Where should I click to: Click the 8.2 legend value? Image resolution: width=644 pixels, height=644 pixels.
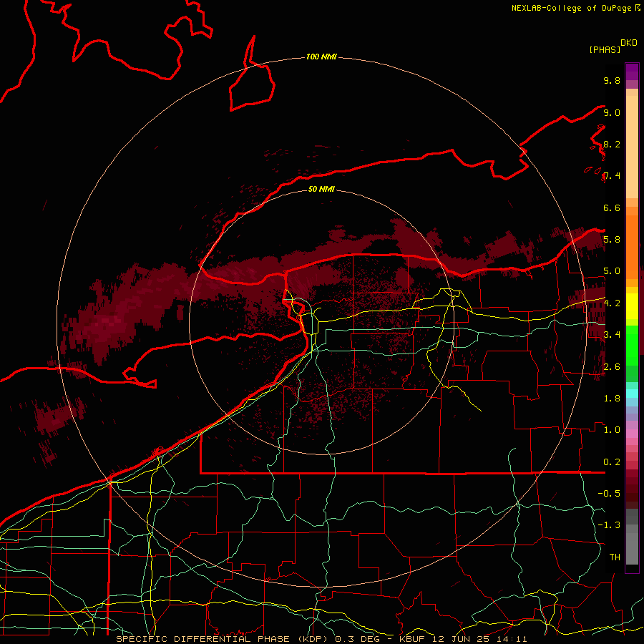[x=612, y=144]
